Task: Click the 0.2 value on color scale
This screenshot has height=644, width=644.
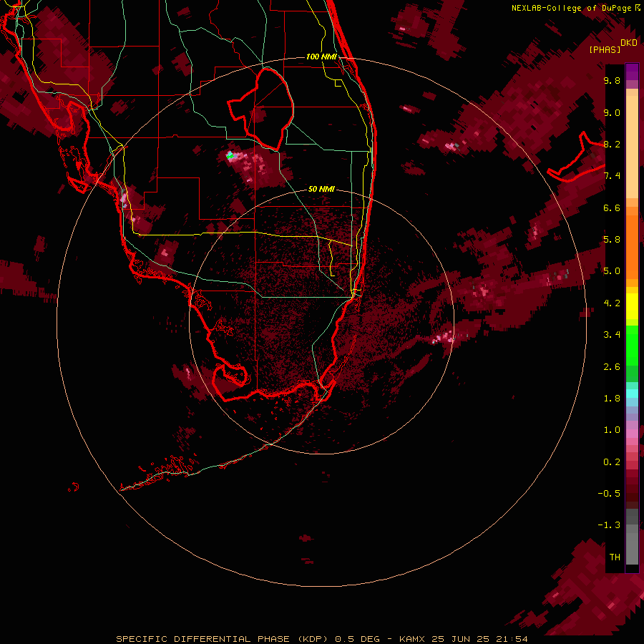Action: (x=612, y=462)
